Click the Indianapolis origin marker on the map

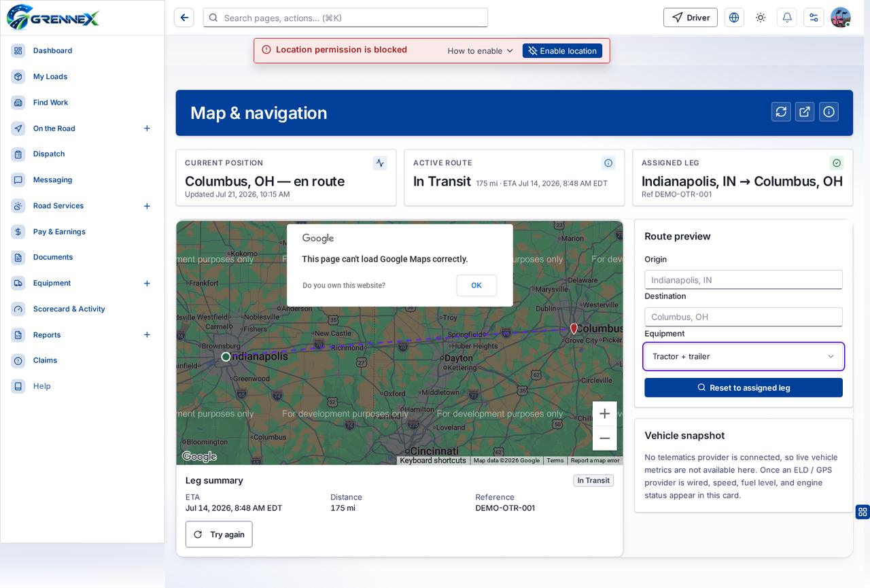226,357
